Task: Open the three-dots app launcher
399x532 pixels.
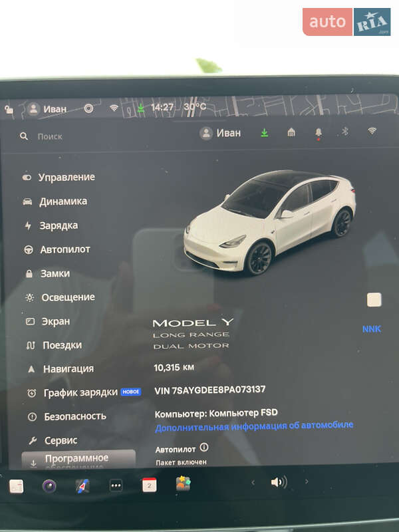Action: coord(116,485)
